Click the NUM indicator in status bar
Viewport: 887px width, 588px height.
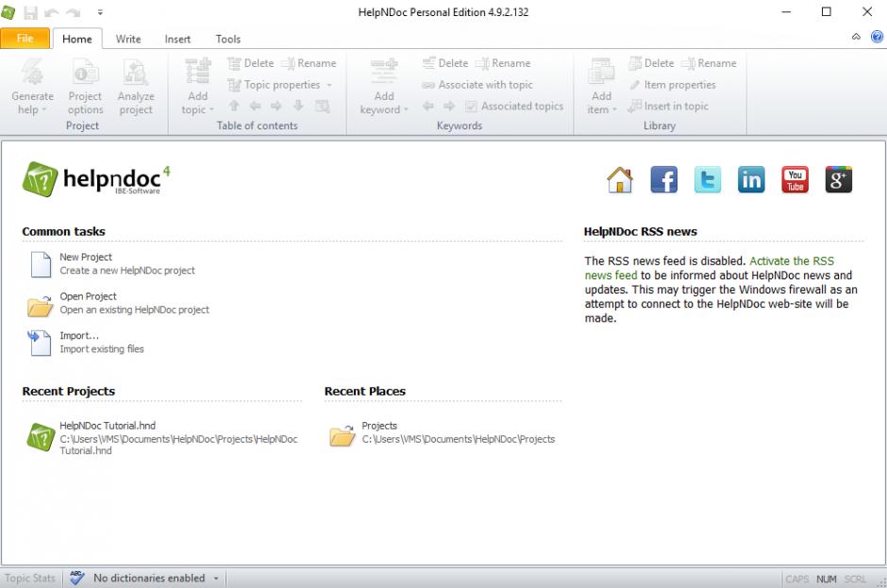tap(826, 579)
